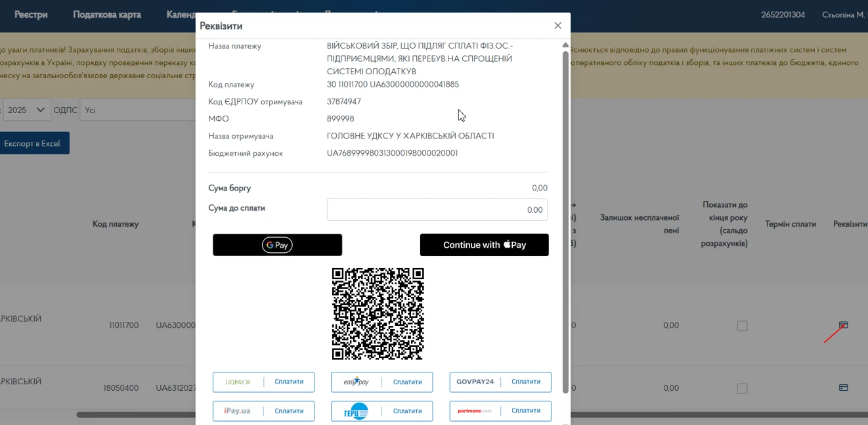The height and width of the screenshot is (425, 868).
Task: Pay with Google Pay button
Action: pos(277,245)
